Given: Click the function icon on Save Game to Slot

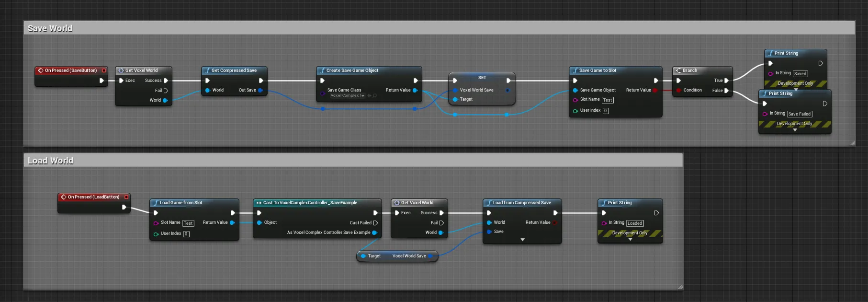Looking at the screenshot, I should [575, 70].
